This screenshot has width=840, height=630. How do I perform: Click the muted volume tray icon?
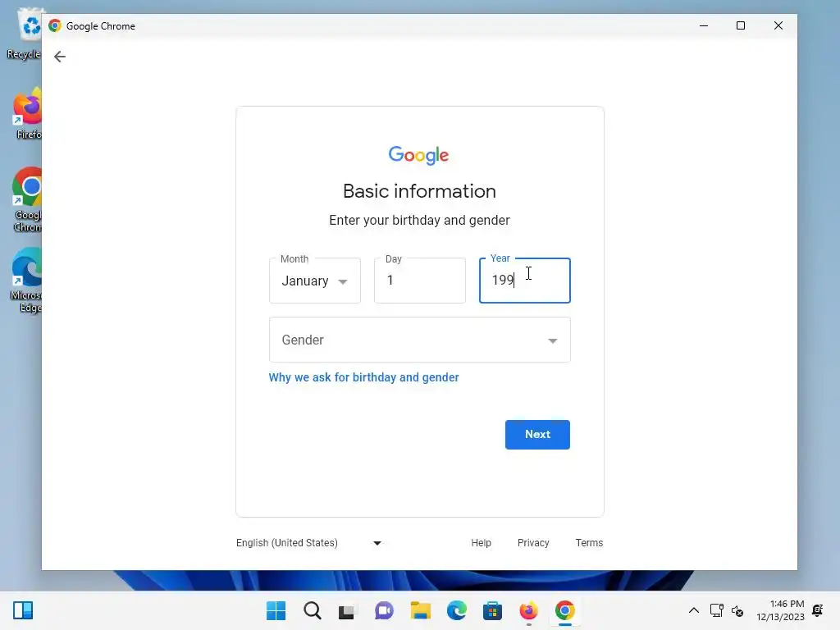click(737, 610)
